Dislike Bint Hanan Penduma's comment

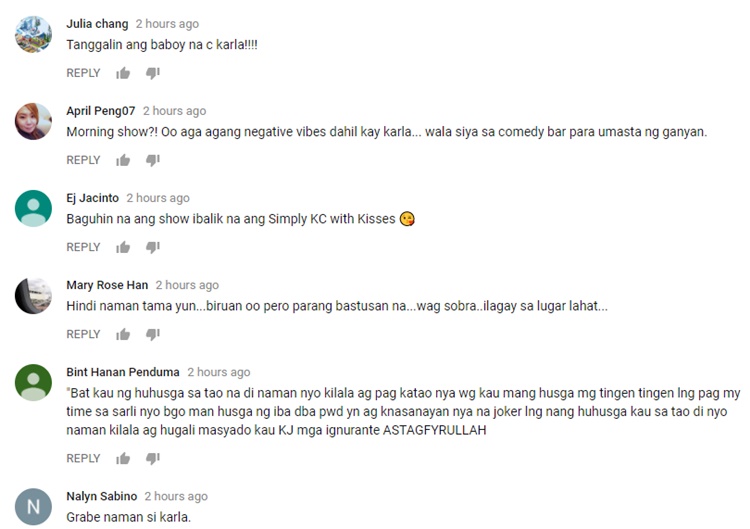(153, 459)
